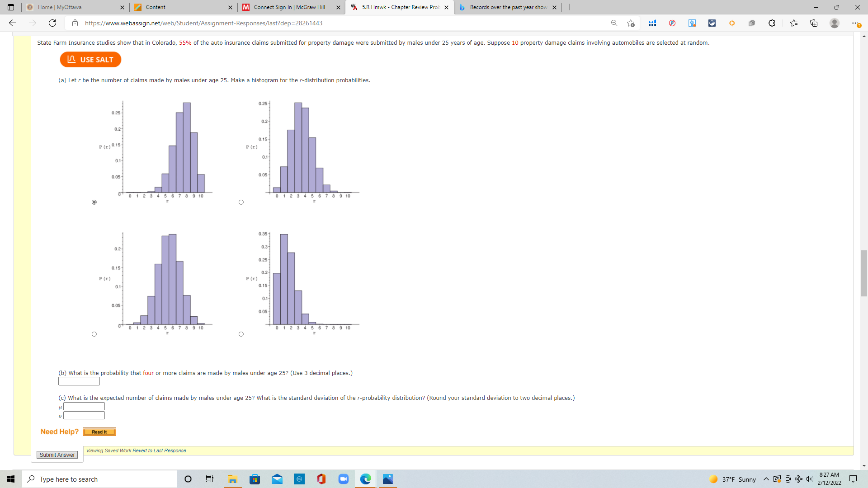This screenshot has height=488, width=868.
Task: Open the zoom magnifier icon in address bar
Action: (x=614, y=23)
